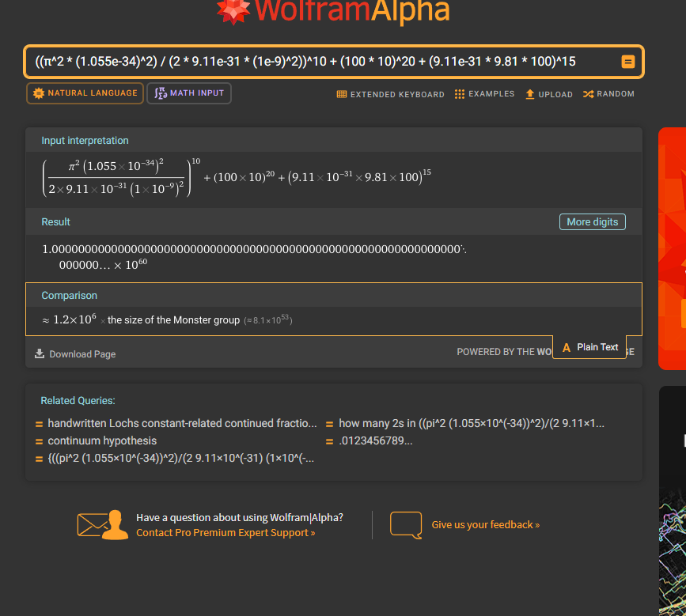Click the Extended Keyboard grid icon

pos(342,94)
